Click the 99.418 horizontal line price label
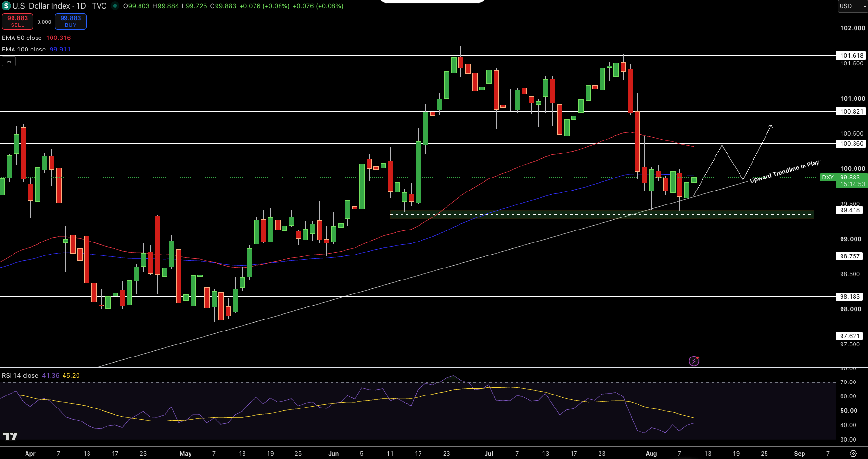Viewport: 868px width, 459px height. point(850,210)
